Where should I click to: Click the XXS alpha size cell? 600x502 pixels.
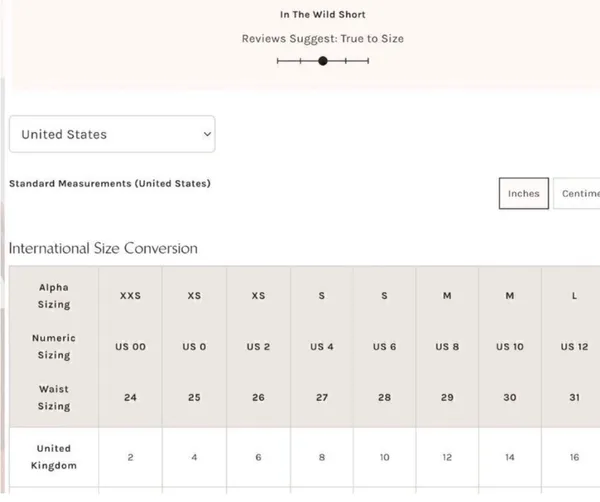(130, 296)
